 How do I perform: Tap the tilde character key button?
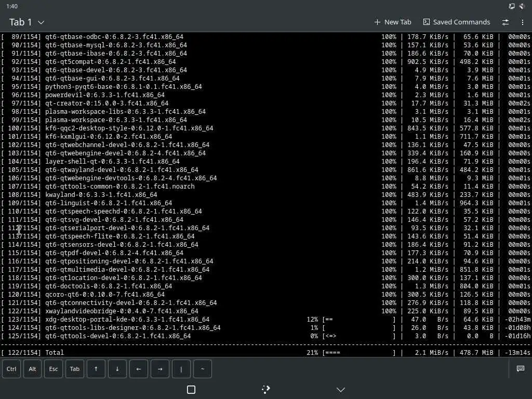point(203,369)
